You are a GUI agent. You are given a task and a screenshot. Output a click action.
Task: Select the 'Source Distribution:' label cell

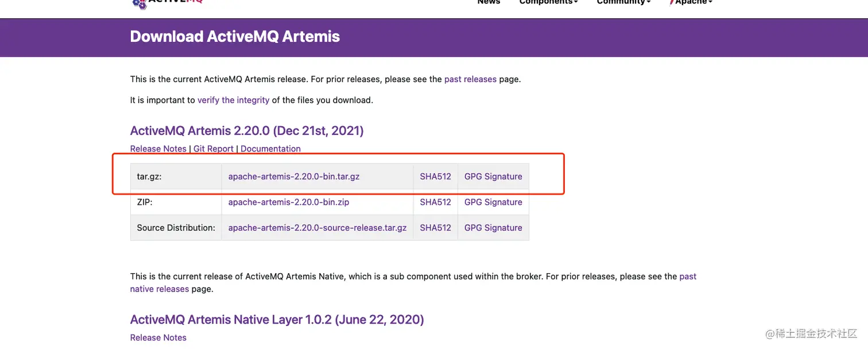(x=176, y=228)
